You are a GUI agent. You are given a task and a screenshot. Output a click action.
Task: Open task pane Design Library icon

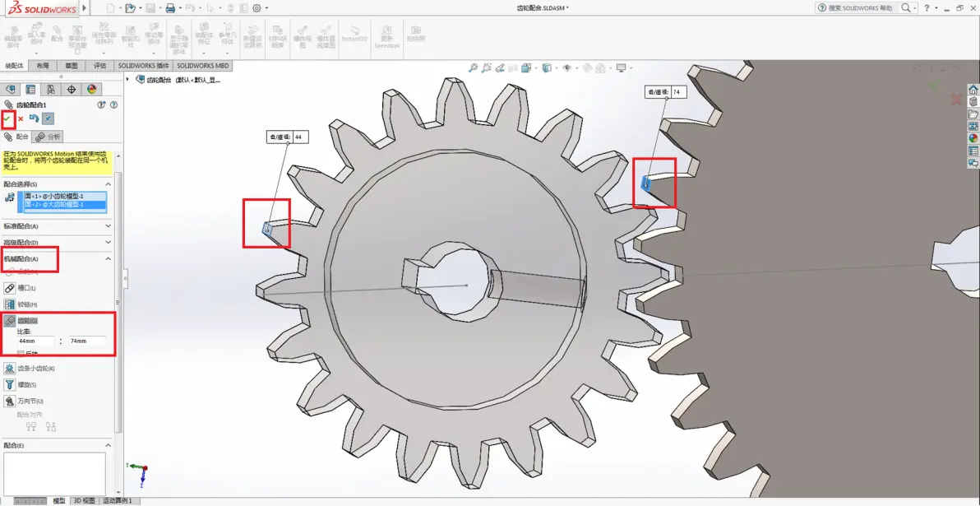click(x=973, y=101)
